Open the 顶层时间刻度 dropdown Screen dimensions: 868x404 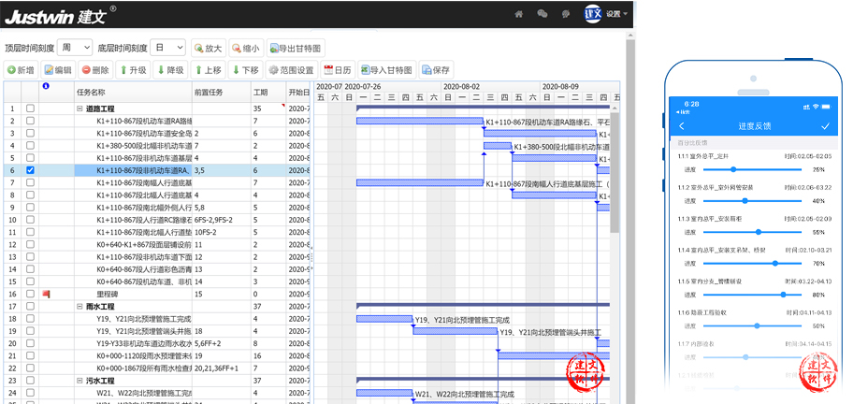point(75,48)
